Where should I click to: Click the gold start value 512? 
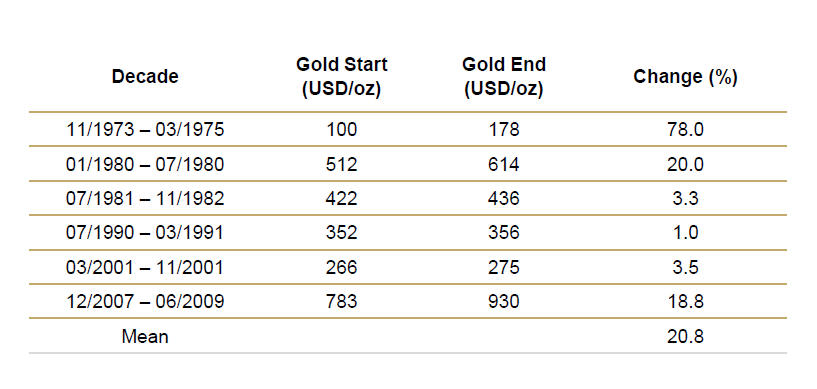point(342,164)
